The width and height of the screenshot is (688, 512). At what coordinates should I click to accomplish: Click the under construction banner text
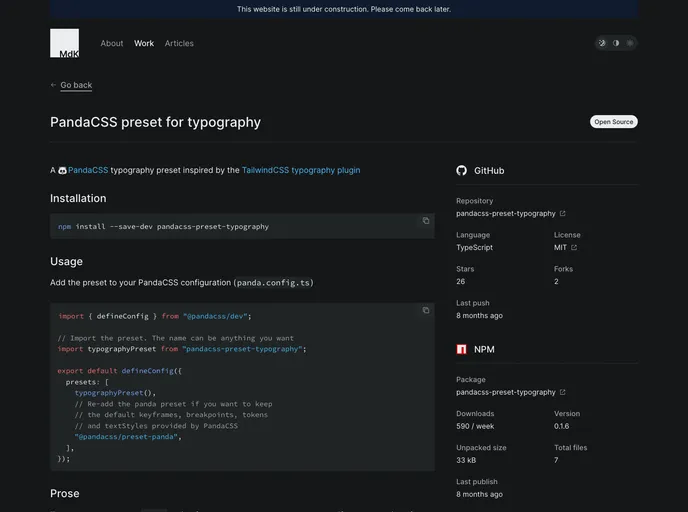click(344, 9)
